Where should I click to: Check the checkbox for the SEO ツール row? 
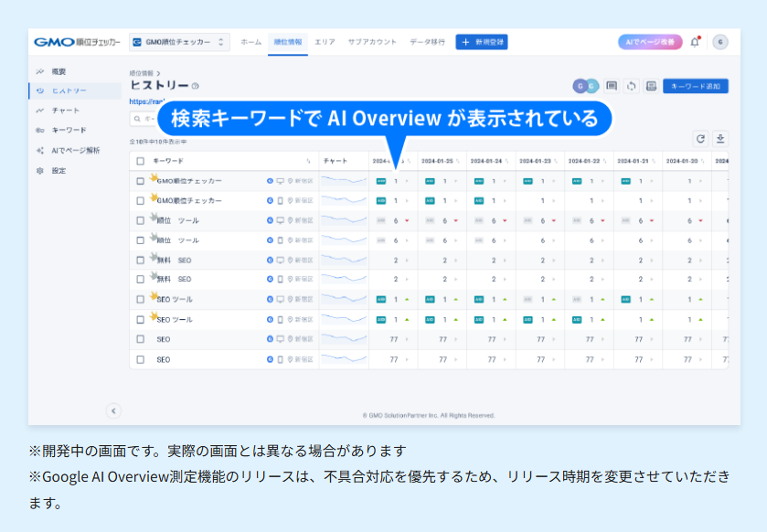(x=140, y=298)
